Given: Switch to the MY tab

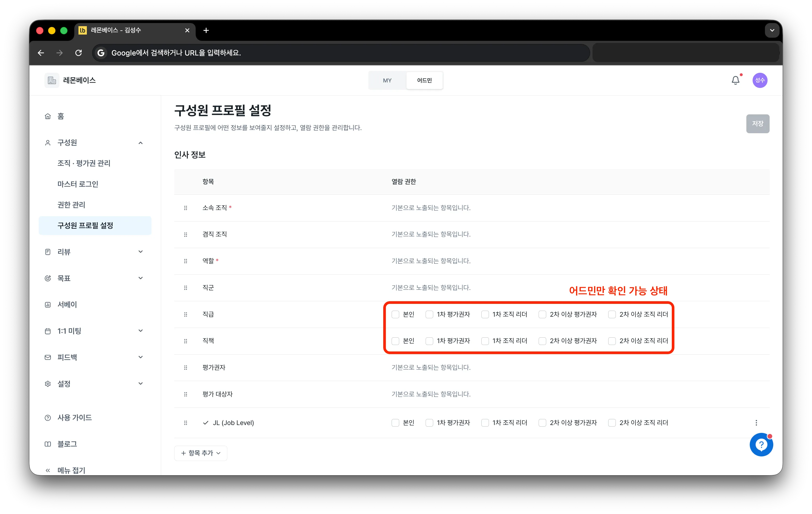Looking at the screenshot, I should [387, 80].
